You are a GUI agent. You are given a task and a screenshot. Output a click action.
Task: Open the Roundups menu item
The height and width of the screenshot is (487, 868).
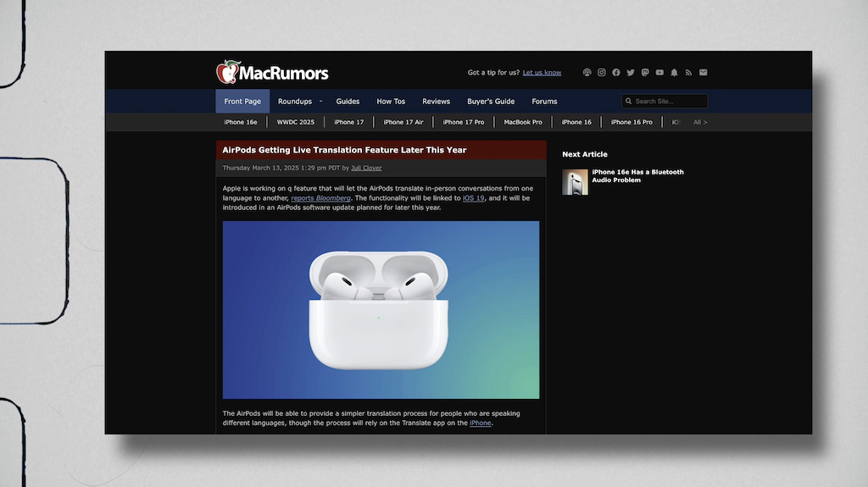(x=295, y=102)
